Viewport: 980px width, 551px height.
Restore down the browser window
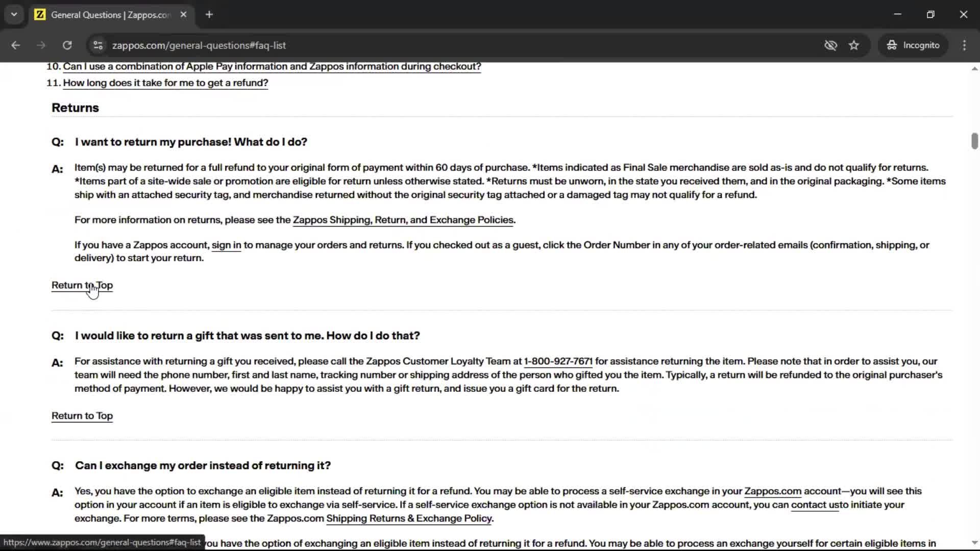tap(930, 14)
